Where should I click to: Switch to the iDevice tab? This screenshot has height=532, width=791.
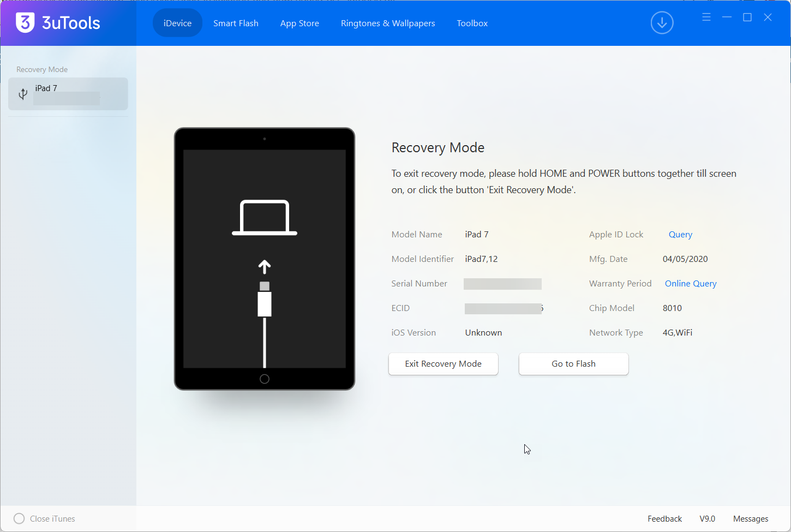tap(177, 23)
